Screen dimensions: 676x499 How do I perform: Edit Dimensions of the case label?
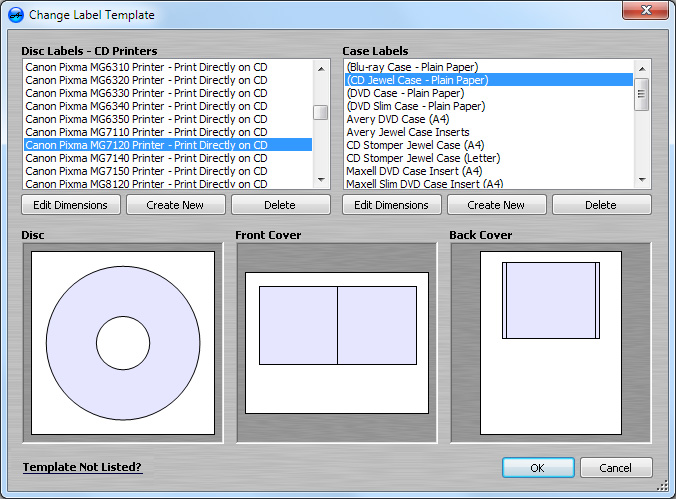coord(391,205)
